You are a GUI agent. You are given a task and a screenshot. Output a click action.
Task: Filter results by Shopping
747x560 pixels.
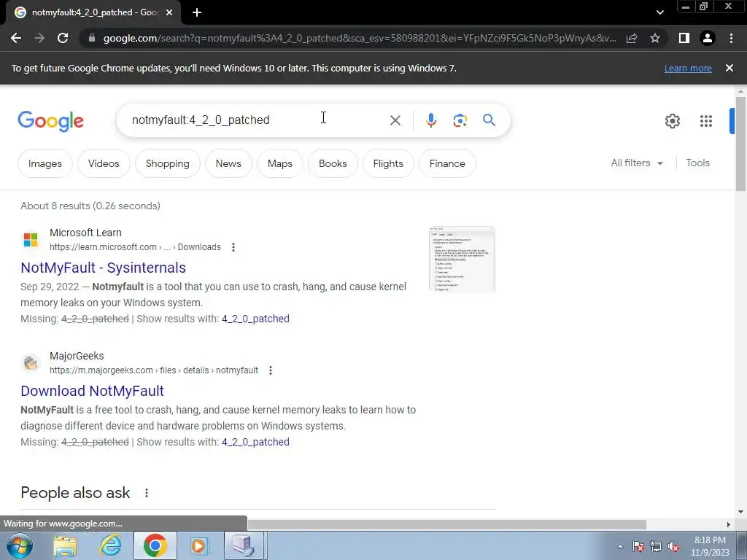point(167,163)
